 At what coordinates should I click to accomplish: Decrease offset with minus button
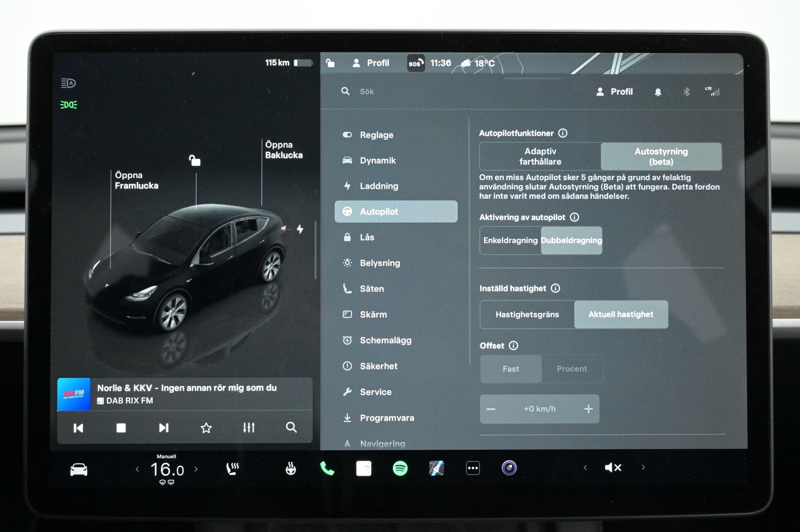click(x=491, y=409)
